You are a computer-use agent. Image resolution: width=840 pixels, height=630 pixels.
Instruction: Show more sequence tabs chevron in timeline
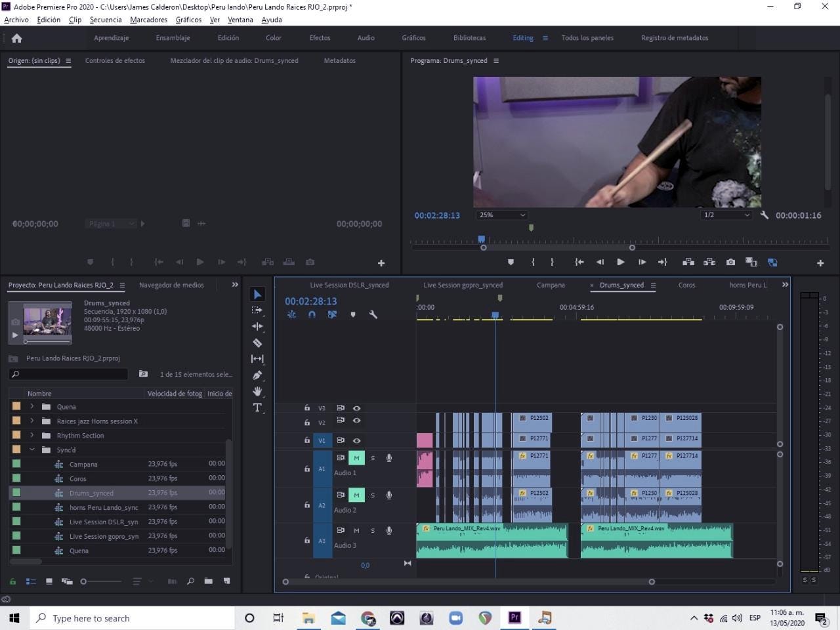(785, 285)
